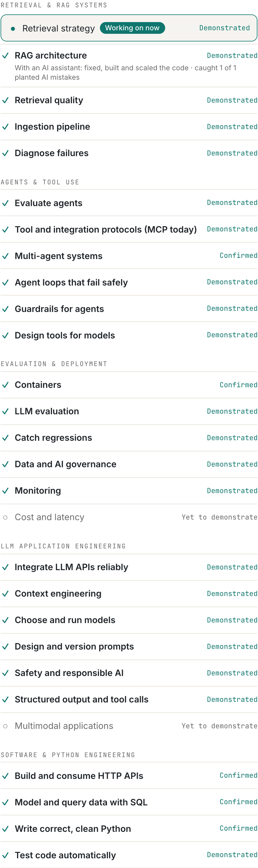This screenshot has height=868, width=258.
Task: Select the checkmark icon for Ingestion pipeline
Action: coord(5,127)
